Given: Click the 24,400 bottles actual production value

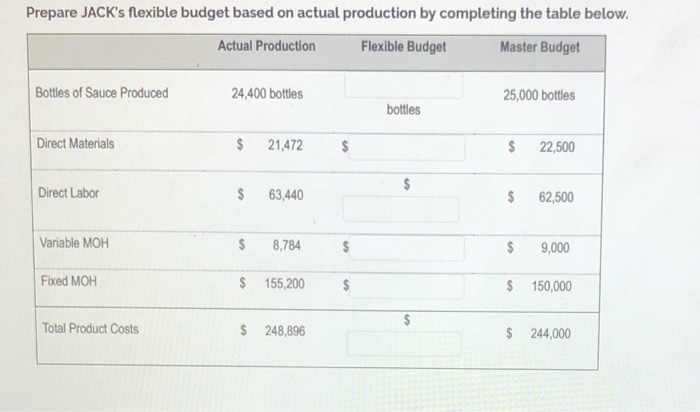Looking at the screenshot, I should coord(267,94).
